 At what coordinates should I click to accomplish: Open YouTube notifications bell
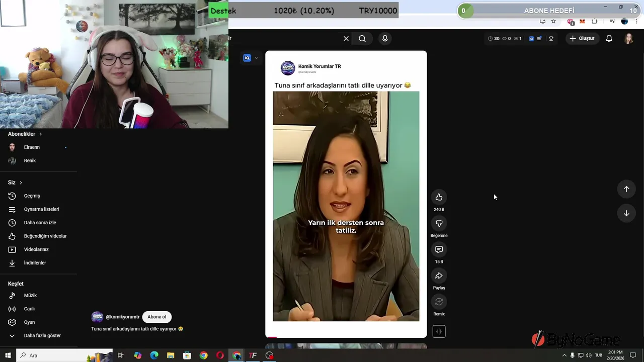click(x=609, y=39)
